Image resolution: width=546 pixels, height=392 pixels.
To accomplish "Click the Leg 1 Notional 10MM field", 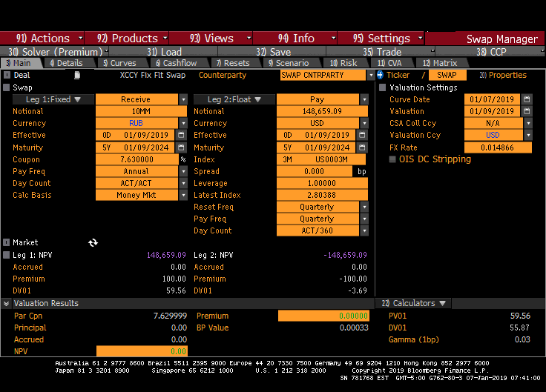I will click(x=141, y=111).
